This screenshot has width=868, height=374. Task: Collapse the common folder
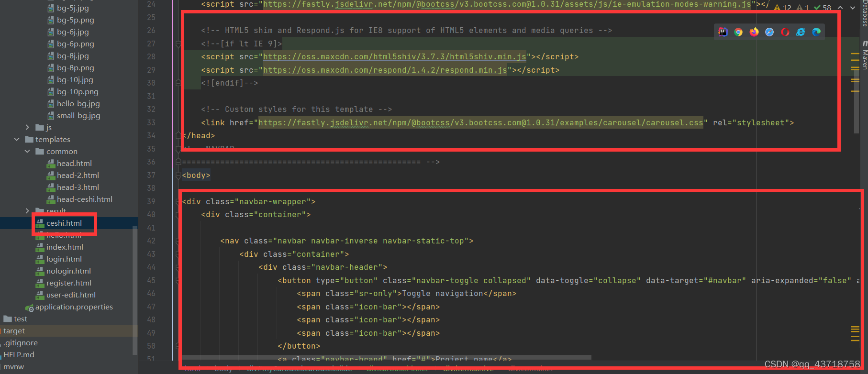27,151
